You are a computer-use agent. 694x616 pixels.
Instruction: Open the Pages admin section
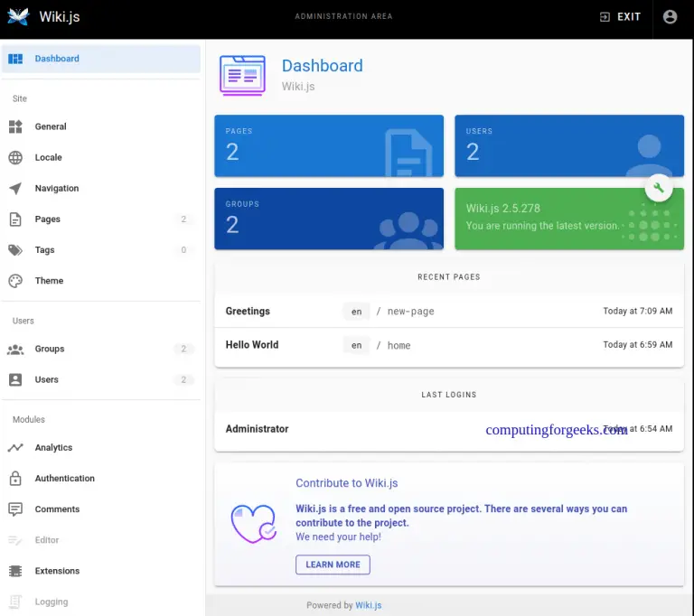click(x=48, y=219)
